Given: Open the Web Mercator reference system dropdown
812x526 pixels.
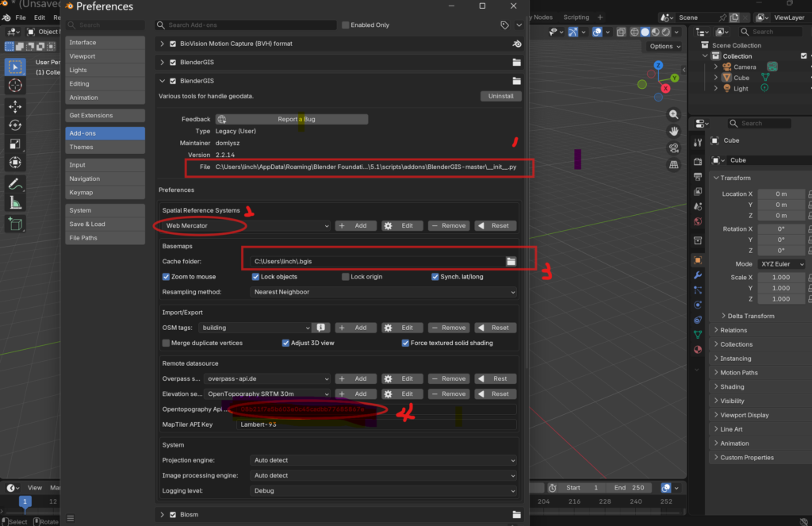Looking at the screenshot, I should [246, 225].
